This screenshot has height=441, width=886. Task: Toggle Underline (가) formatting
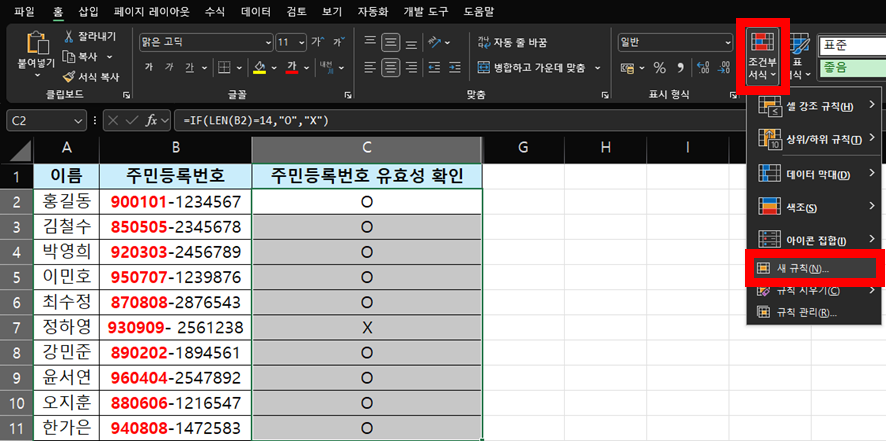189,68
